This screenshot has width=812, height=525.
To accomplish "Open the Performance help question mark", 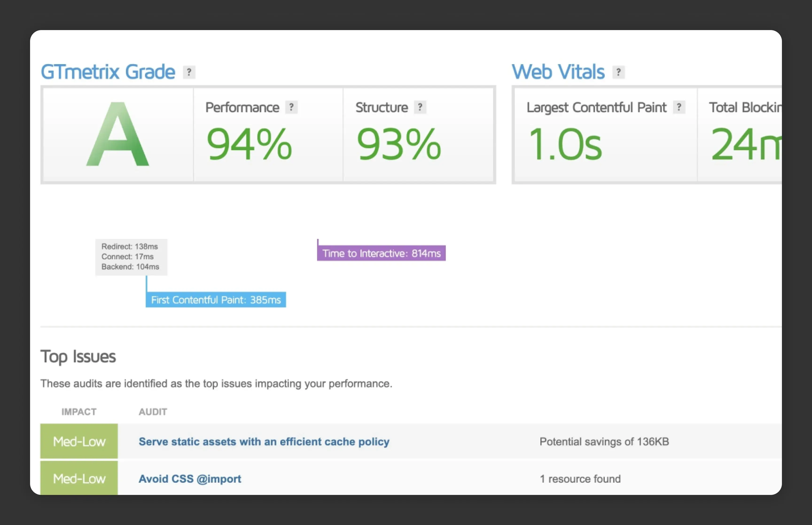I will (291, 107).
